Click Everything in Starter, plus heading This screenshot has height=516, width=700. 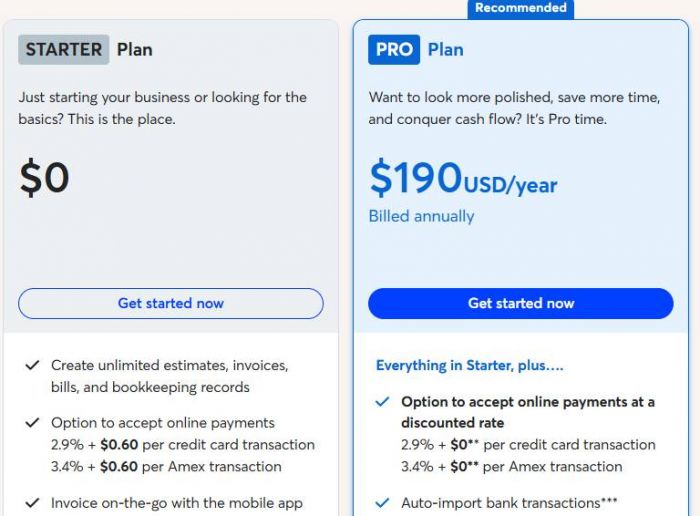[x=470, y=366]
